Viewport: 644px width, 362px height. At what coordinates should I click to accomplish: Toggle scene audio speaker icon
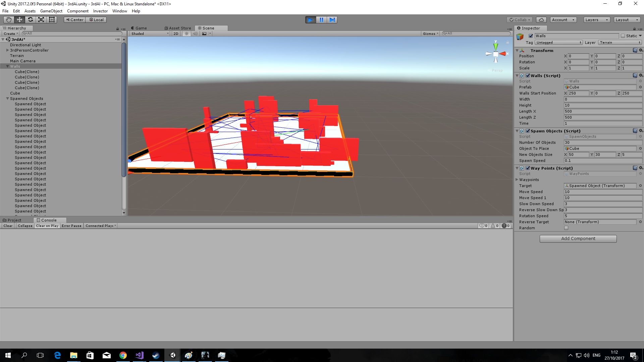pos(195,34)
